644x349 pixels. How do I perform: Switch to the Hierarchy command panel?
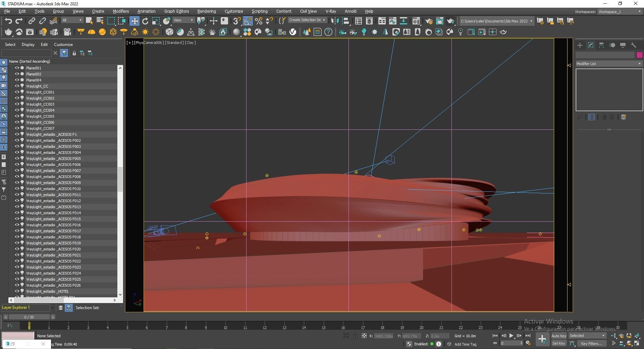click(601, 45)
